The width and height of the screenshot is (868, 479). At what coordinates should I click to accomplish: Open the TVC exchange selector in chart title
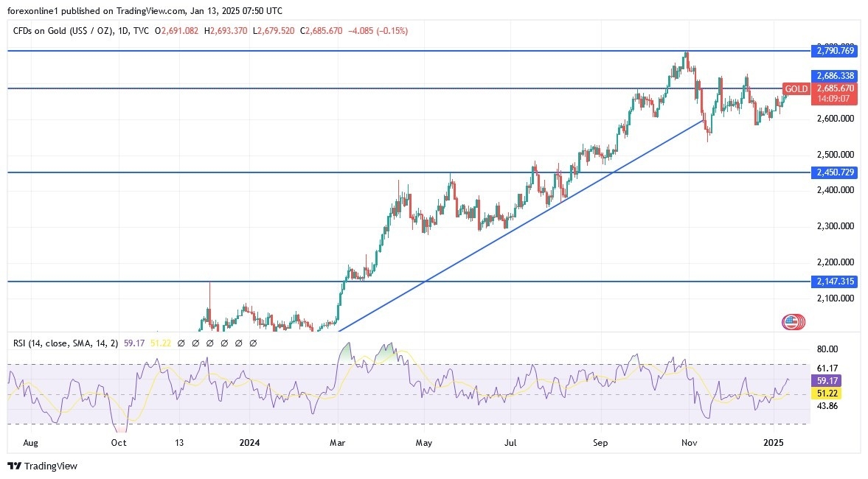(x=140, y=31)
